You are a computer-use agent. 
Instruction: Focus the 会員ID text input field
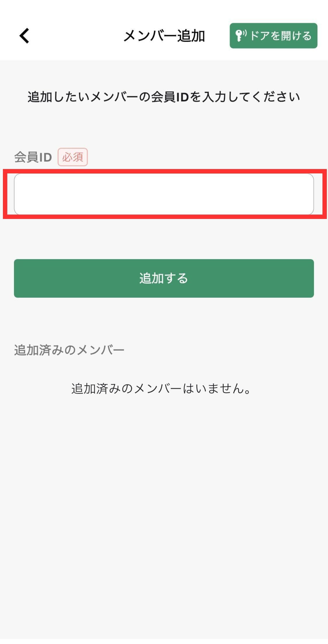point(164,194)
